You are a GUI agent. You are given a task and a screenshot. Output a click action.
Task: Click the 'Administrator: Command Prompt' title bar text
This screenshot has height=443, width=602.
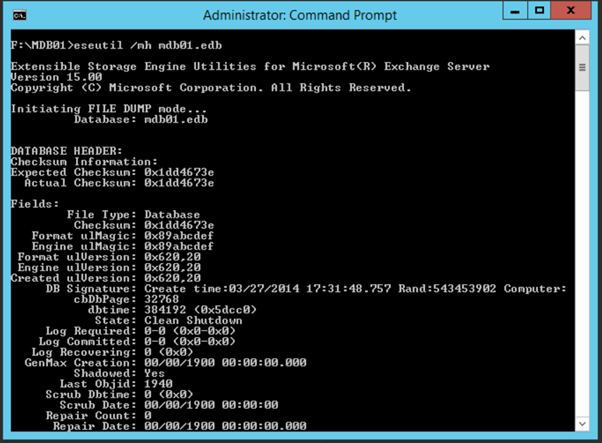coord(299,15)
